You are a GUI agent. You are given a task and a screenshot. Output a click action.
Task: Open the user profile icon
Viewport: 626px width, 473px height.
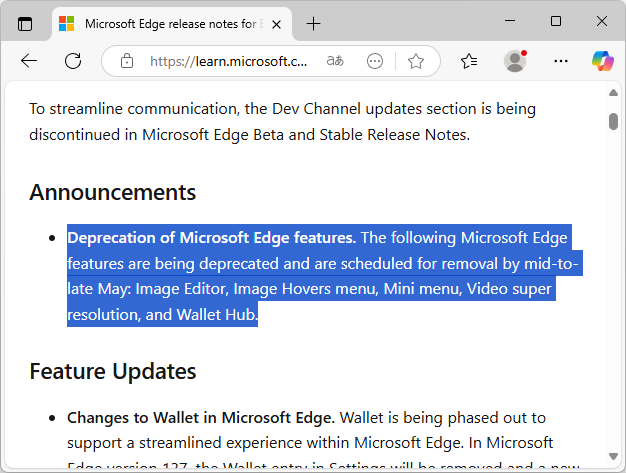tap(515, 61)
